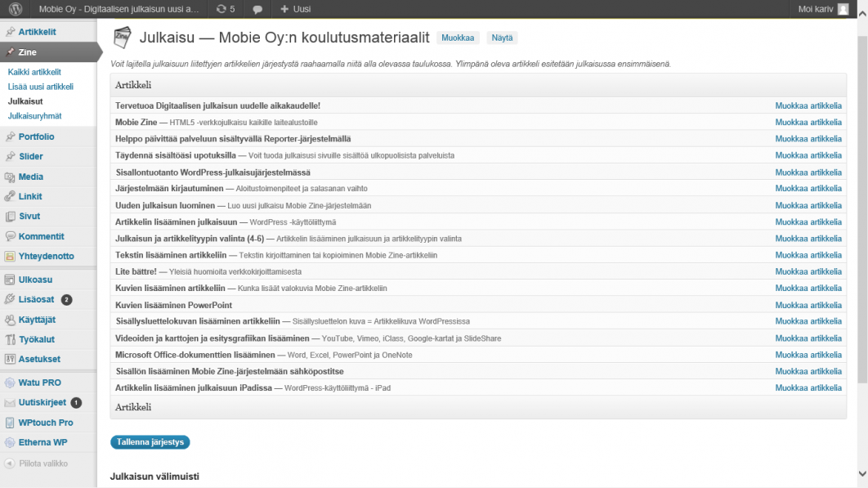The image size is (868, 488).
Task: Open the updates icon showing 5
Action: pyautogui.click(x=221, y=9)
